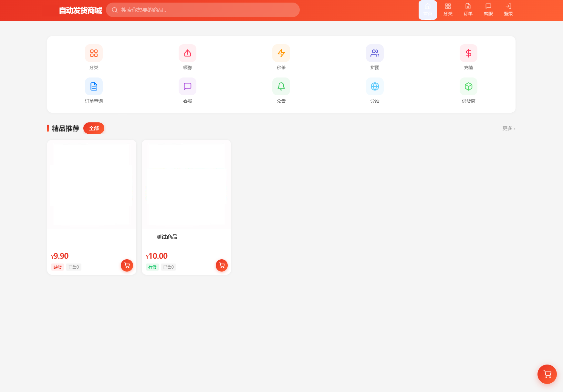563x392 pixels.
Task: Open 订单 in the top navigation
Action: [x=468, y=10]
